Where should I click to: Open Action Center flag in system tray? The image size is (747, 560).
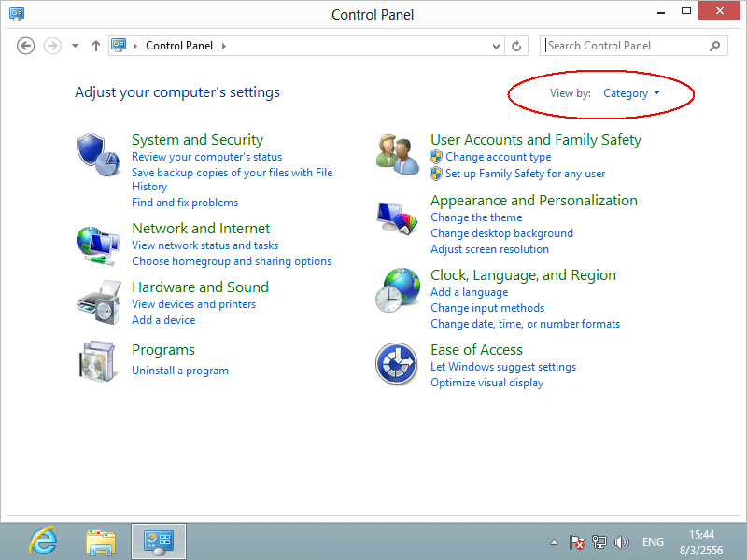(577, 542)
